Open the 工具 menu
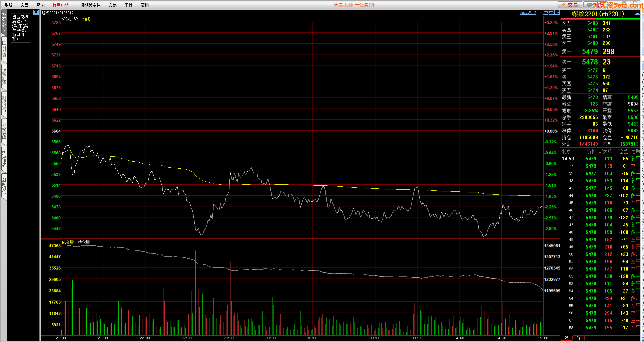The image size is (644, 342). pos(128,5)
